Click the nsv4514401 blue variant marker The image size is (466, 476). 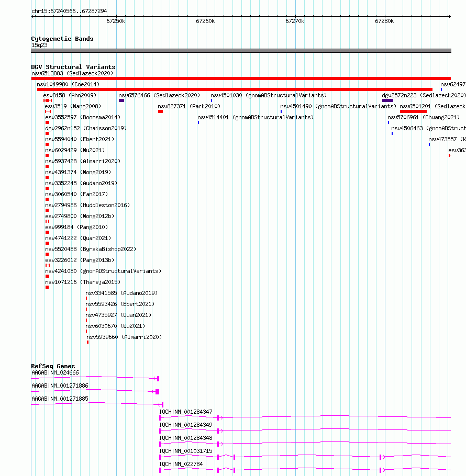click(198, 122)
